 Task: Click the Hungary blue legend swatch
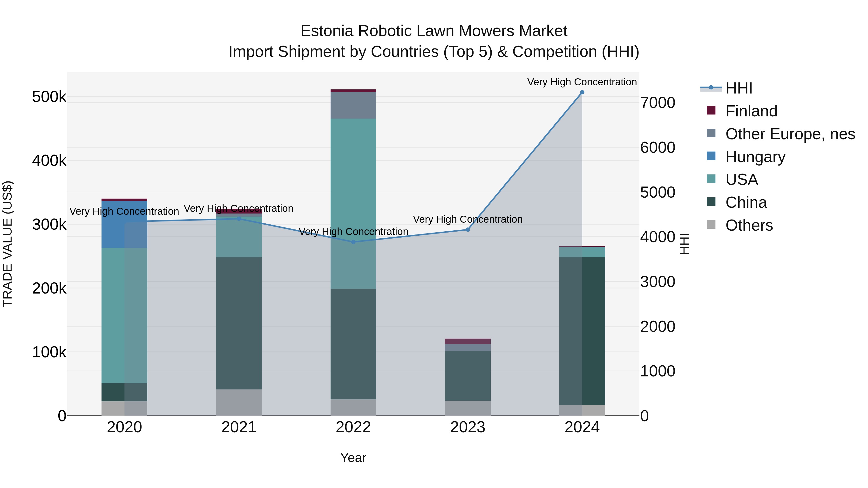(711, 156)
